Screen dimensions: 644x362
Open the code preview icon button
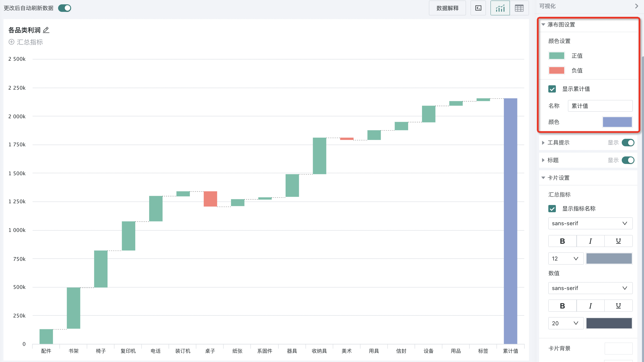pos(478,8)
